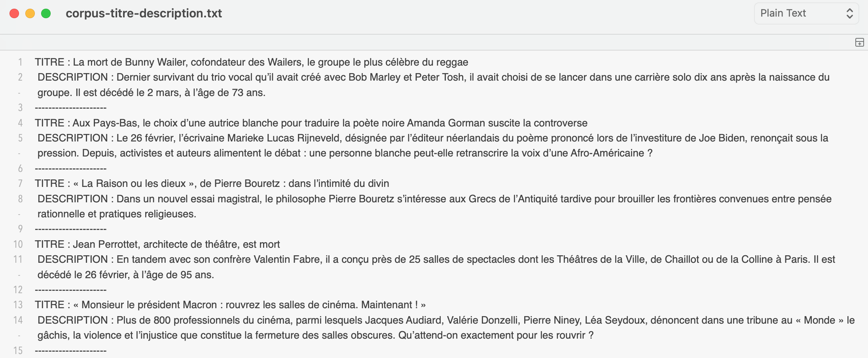Click the dashed separator on line 3
868x358 pixels.
tap(70, 108)
